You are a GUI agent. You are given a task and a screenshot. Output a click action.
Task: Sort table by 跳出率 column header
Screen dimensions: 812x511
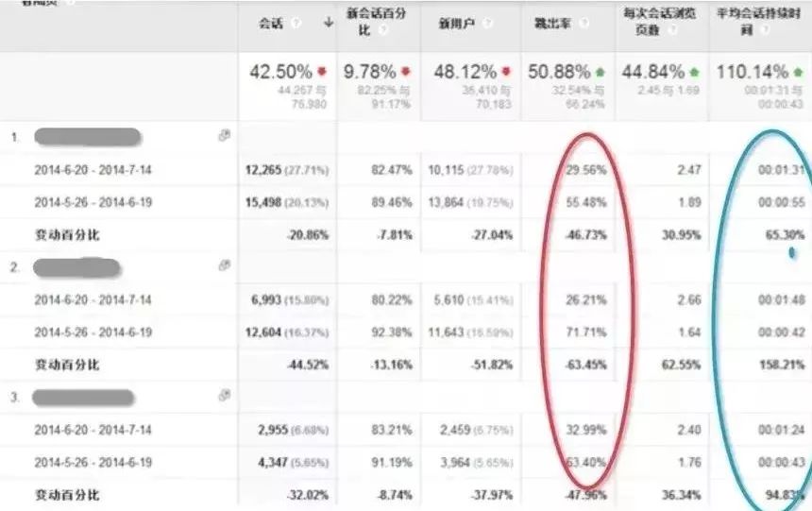[x=553, y=24]
